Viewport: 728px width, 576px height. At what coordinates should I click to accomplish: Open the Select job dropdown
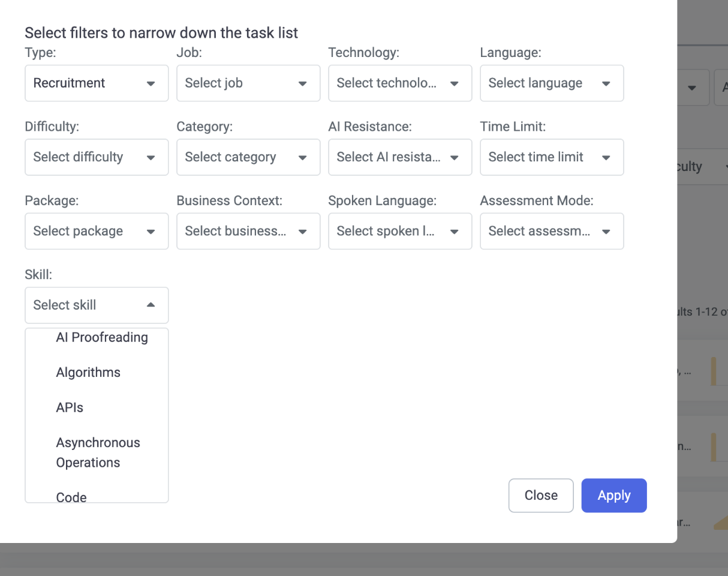point(248,83)
